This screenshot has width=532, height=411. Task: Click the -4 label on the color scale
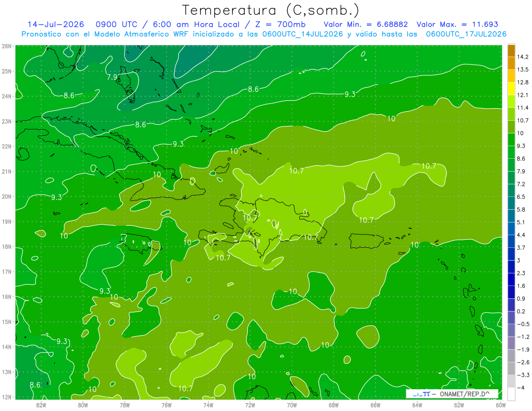(521, 388)
